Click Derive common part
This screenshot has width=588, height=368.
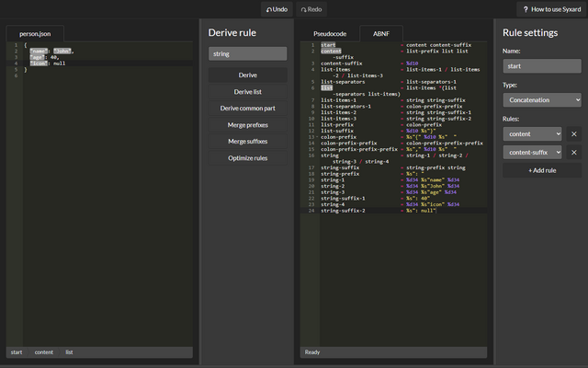(x=247, y=109)
